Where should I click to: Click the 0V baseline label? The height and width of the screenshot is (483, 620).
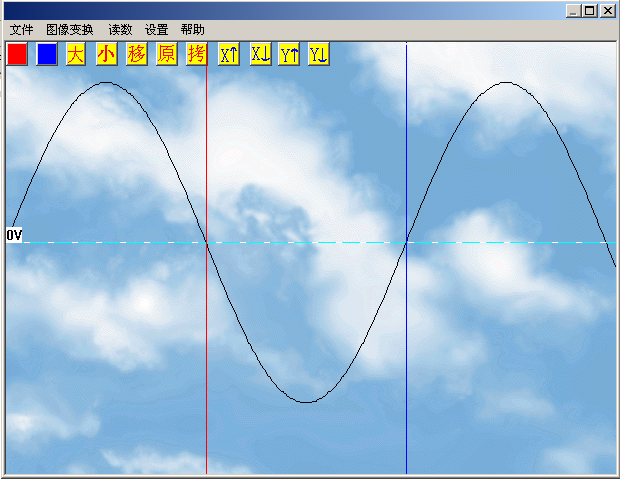tap(14, 235)
